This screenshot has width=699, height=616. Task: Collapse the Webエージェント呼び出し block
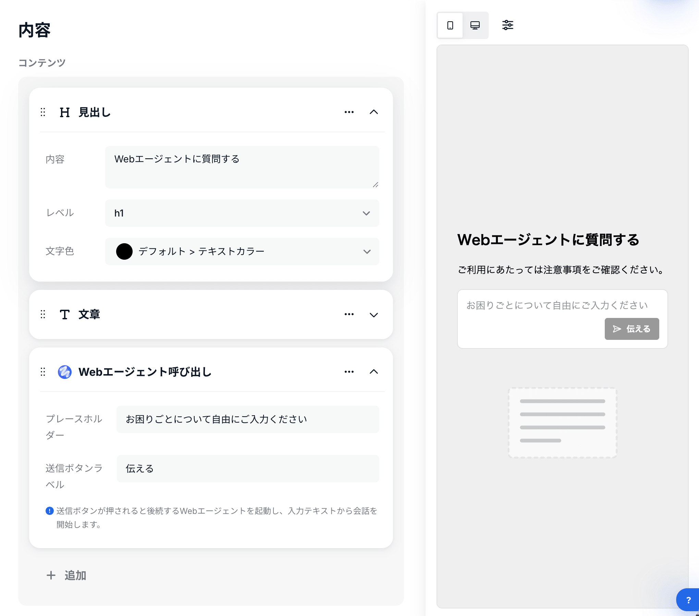tap(373, 372)
